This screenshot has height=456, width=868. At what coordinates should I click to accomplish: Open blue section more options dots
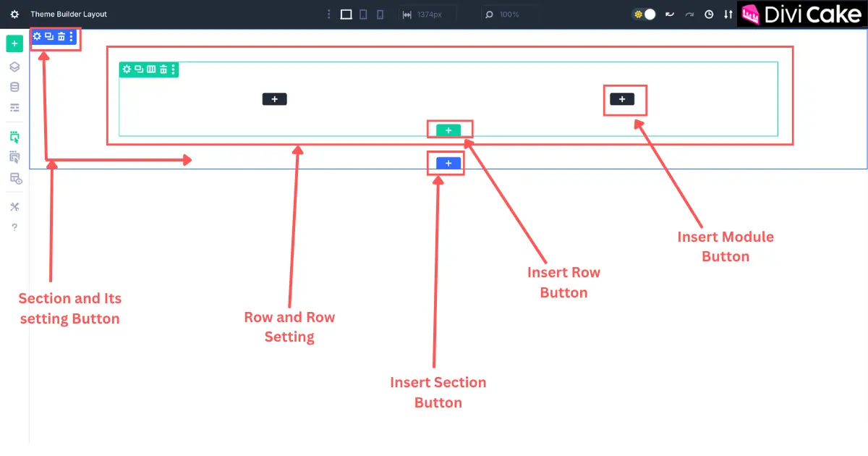71,36
